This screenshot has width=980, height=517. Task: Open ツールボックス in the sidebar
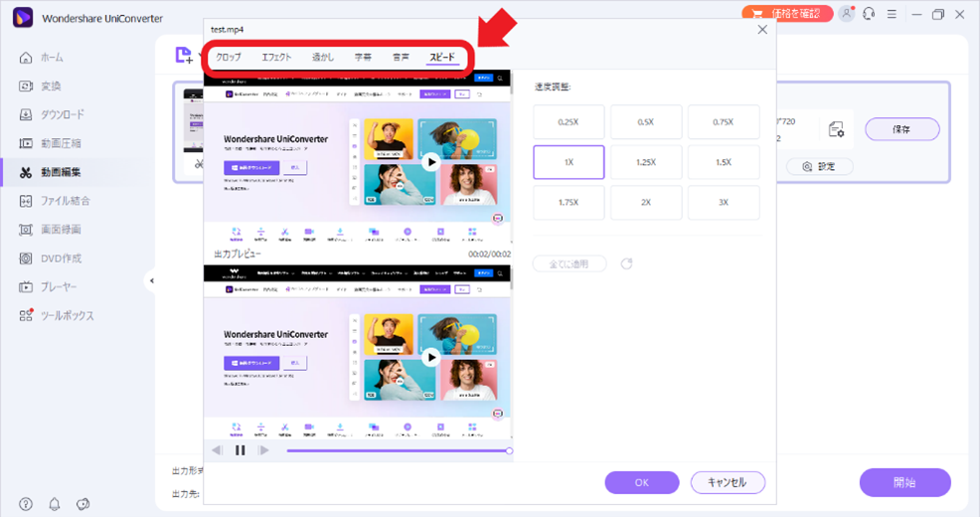[x=57, y=316]
